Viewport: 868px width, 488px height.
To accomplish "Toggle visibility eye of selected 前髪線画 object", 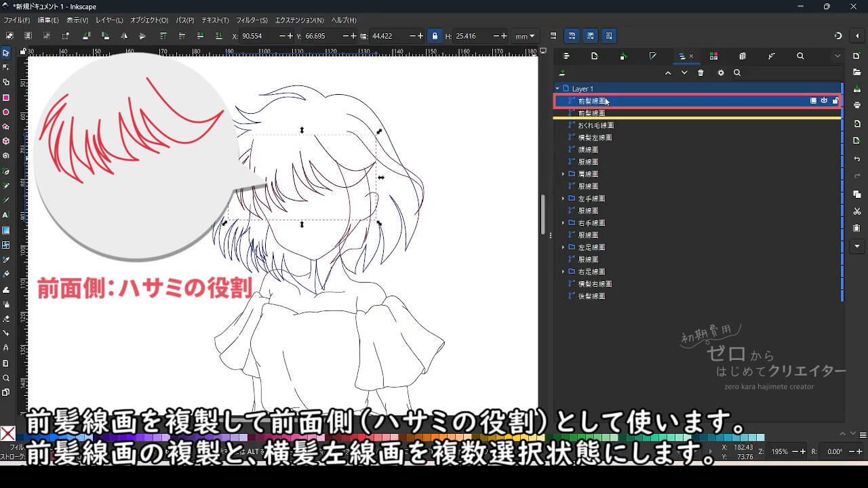I will [x=824, y=101].
